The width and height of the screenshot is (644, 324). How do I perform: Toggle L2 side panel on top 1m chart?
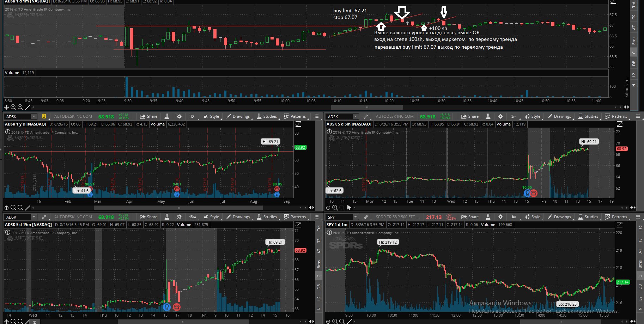(634, 75)
